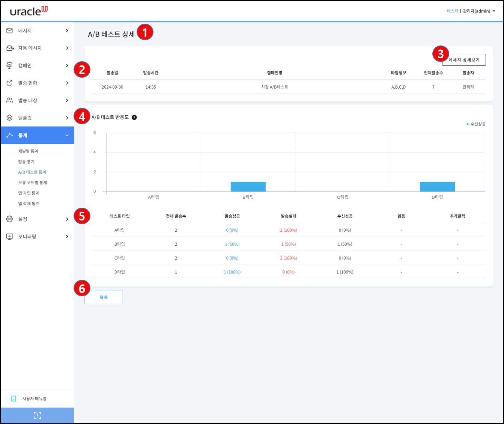Click the C타입 axis label in chart
This screenshot has width=504, height=424.
pos(343,197)
